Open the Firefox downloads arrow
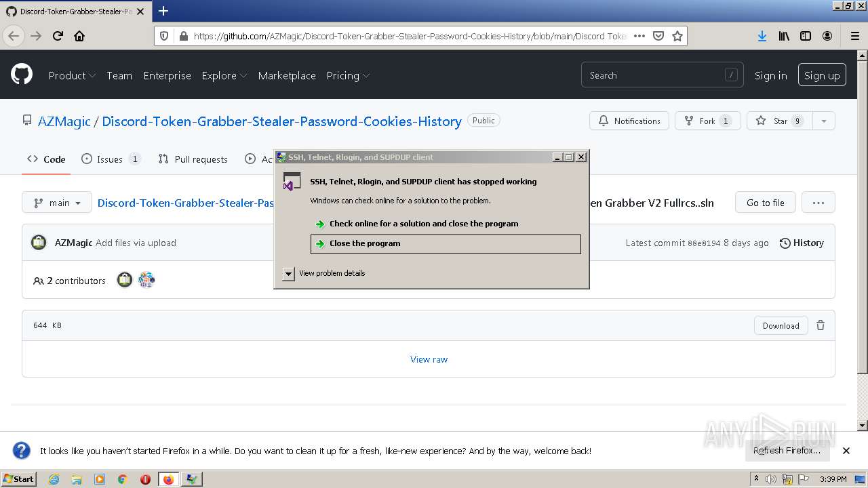The width and height of the screenshot is (868, 488). click(x=762, y=36)
